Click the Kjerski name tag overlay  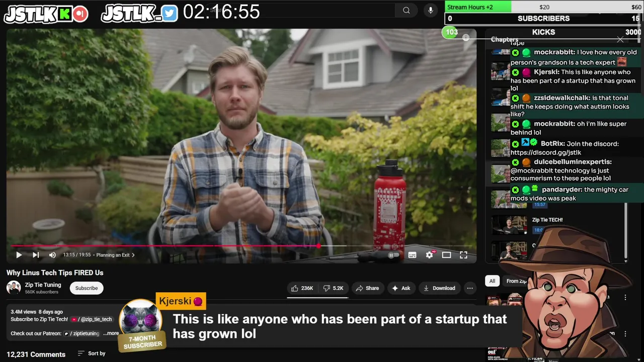point(181,301)
